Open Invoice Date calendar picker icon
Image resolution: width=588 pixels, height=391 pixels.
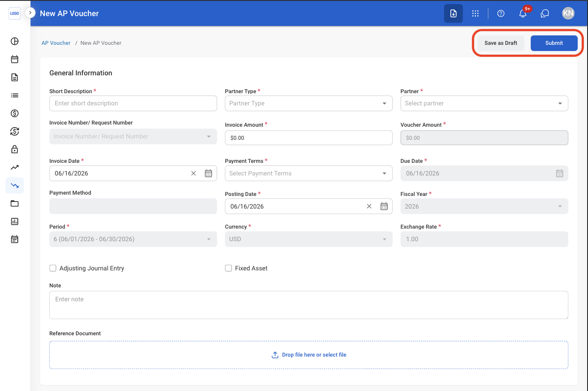click(209, 173)
